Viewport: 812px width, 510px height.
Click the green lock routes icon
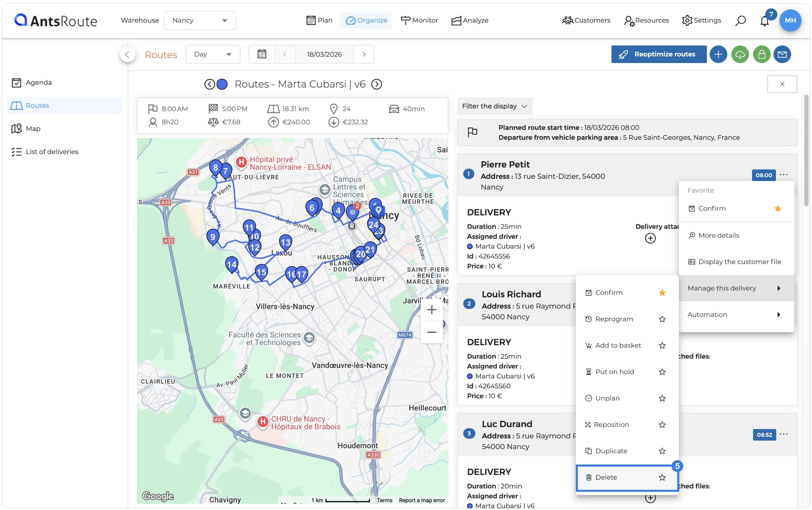pyautogui.click(x=761, y=54)
